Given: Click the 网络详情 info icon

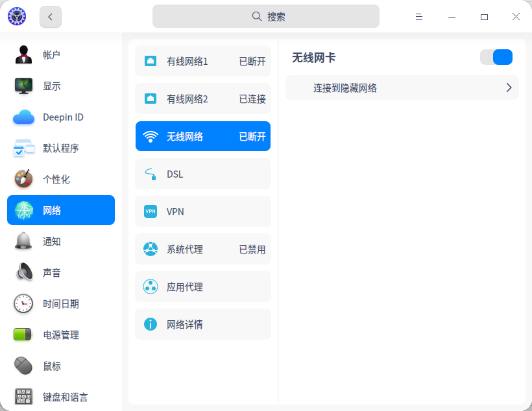Looking at the screenshot, I should (151, 324).
